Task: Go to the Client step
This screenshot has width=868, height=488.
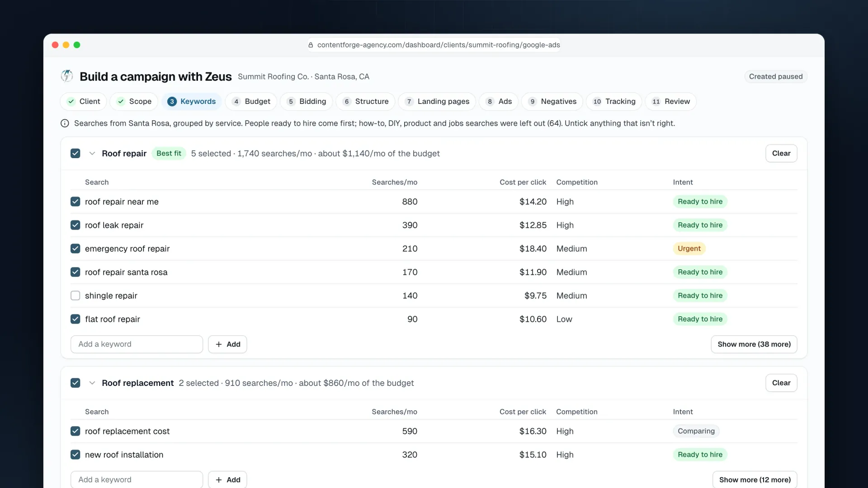Action: 84,102
